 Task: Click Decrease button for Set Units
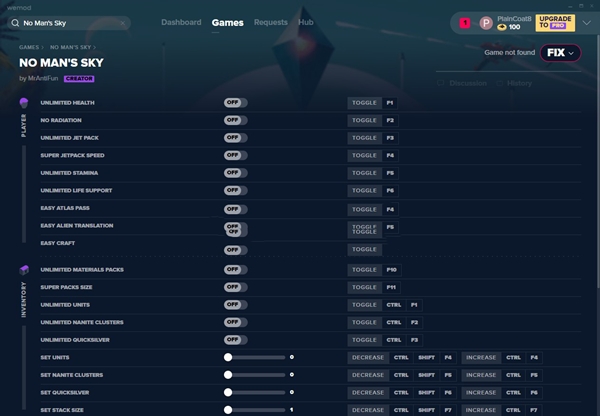368,357
